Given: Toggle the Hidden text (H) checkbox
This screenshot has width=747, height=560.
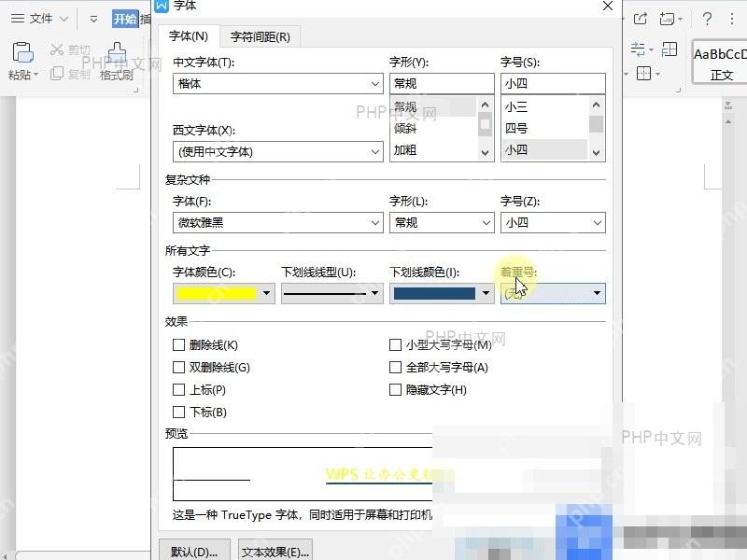Looking at the screenshot, I should pos(395,389).
